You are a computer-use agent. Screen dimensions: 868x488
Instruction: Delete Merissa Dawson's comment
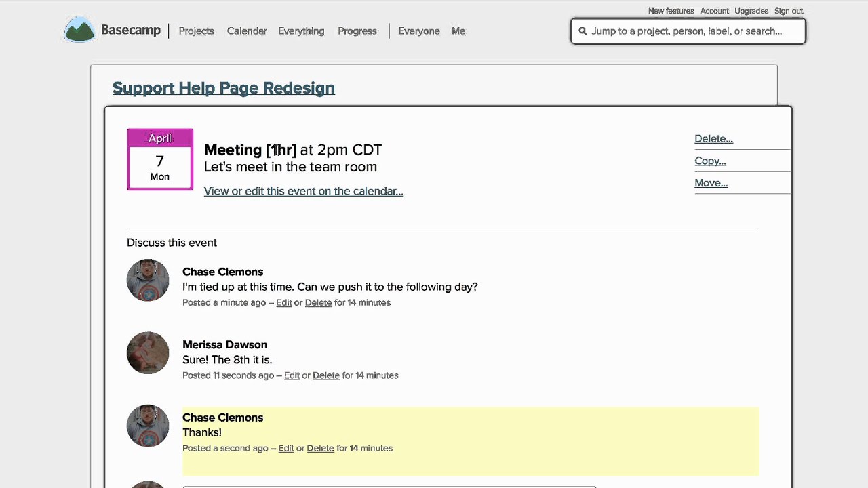[x=326, y=375]
